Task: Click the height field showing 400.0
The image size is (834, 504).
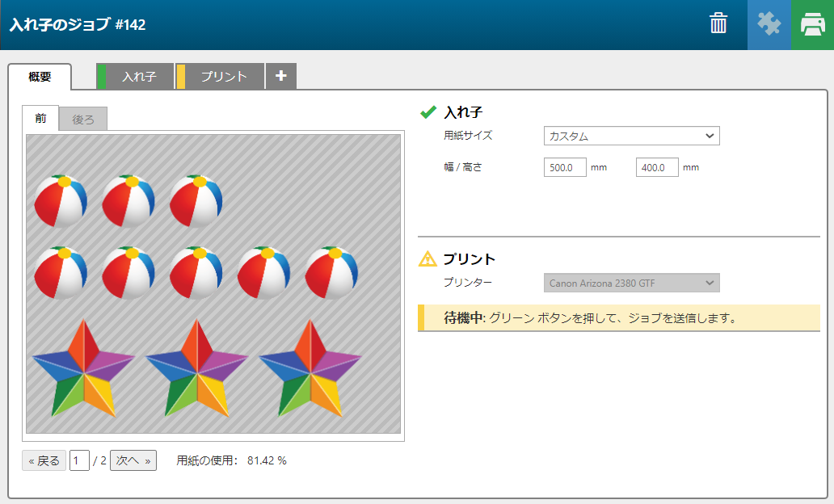Action: (657, 168)
